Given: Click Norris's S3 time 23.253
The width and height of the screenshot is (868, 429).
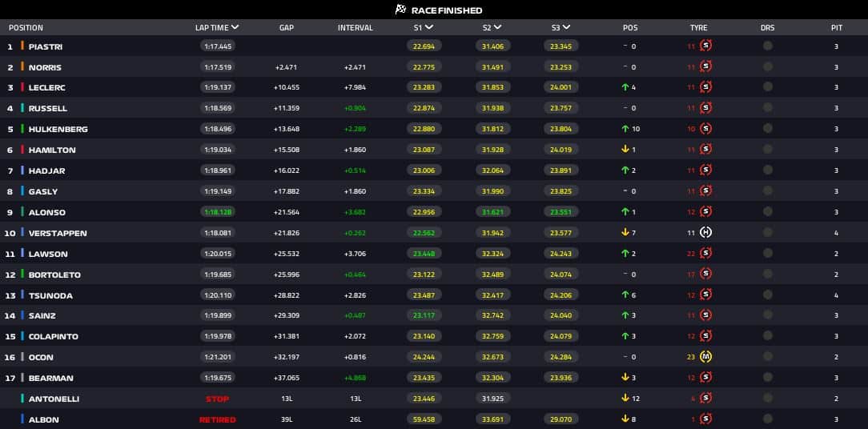Looking at the screenshot, I should point(561,67).
